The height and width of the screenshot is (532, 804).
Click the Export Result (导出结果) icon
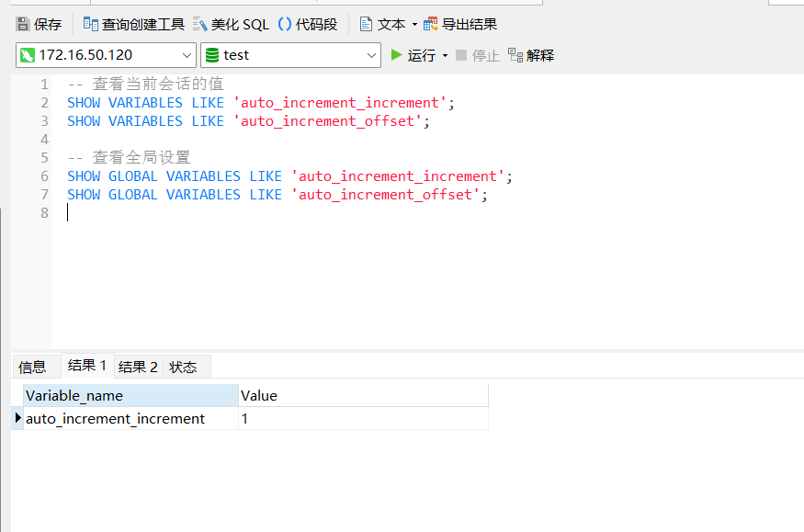tap(431, 25)
